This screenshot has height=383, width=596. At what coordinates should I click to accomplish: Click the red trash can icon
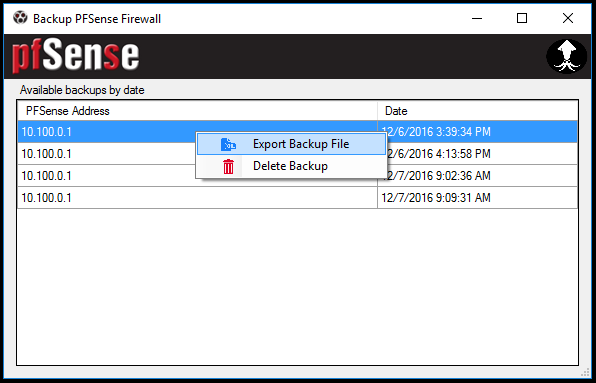point(228,166)
